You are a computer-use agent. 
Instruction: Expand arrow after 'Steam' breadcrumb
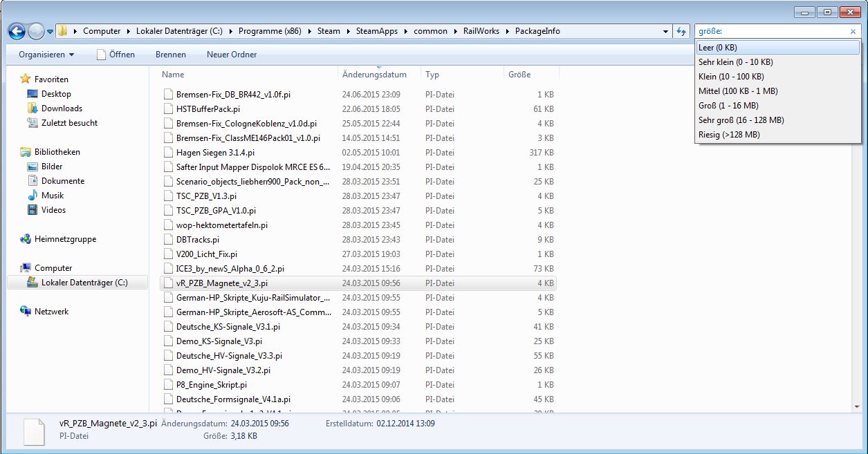point(347,31)
